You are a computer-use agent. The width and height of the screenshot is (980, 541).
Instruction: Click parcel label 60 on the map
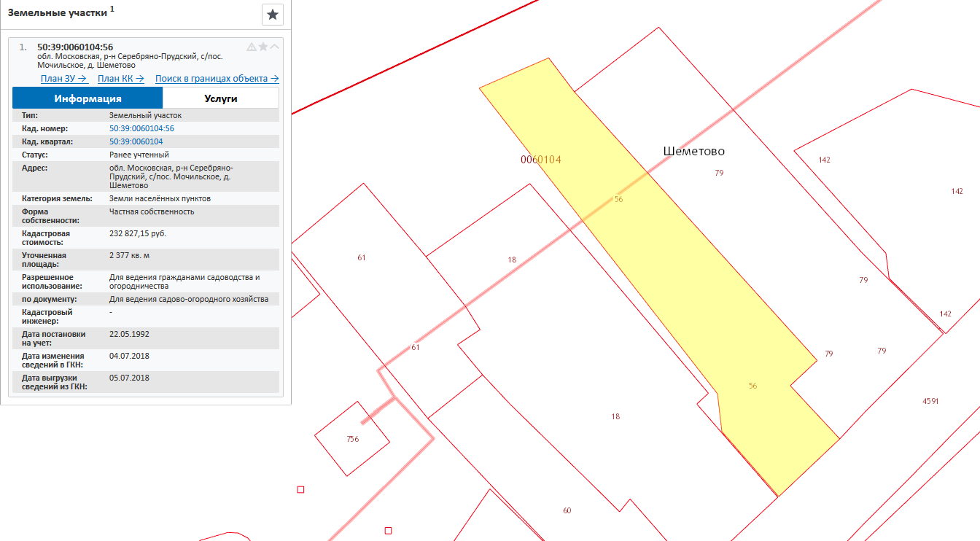(x=567, y=510)
